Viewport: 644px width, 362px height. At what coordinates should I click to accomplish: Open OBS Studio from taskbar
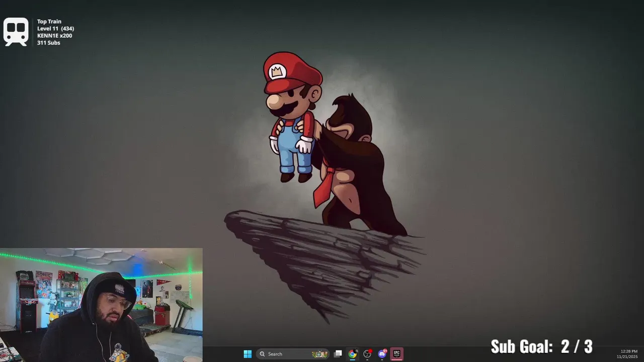(x=367, y=354)
